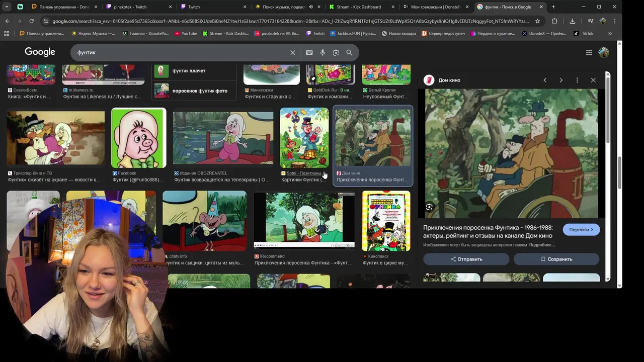Open a new browser tab
The width and height of the screenshot is (644, 362).
[553, 7]
